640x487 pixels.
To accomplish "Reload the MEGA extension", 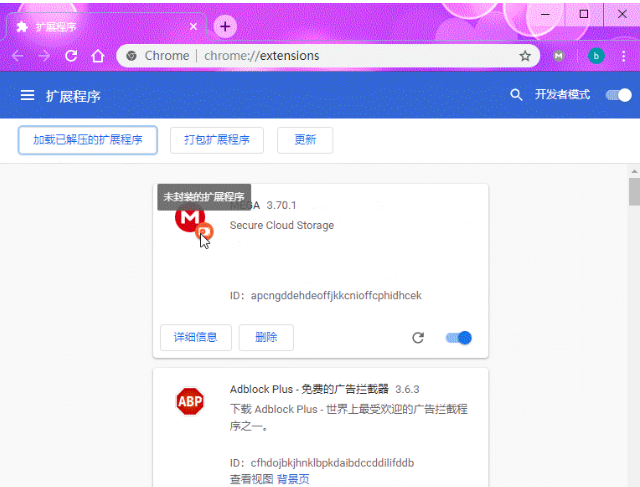I will tap(418, 338).
